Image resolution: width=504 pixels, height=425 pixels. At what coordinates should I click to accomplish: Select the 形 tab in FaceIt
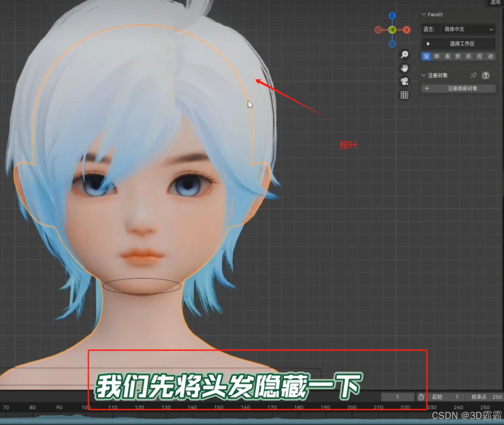pyautogui.click(x=469, y=57)
